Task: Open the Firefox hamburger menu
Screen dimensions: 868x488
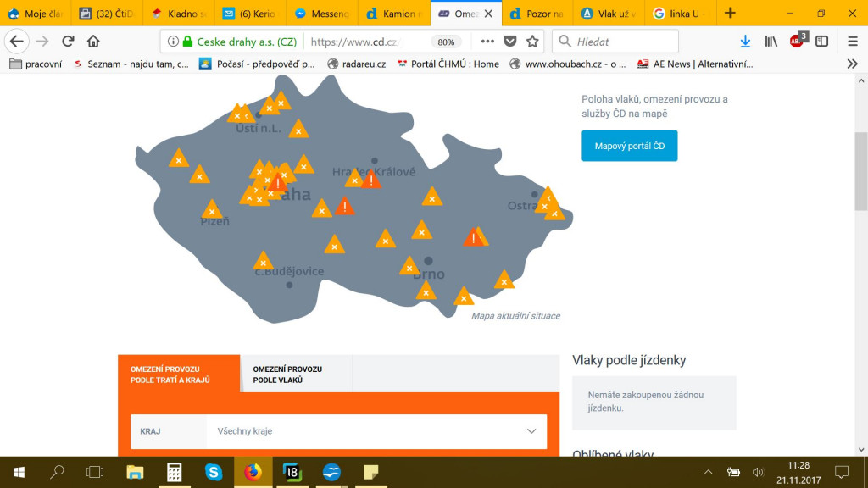Action: (853, 42)
